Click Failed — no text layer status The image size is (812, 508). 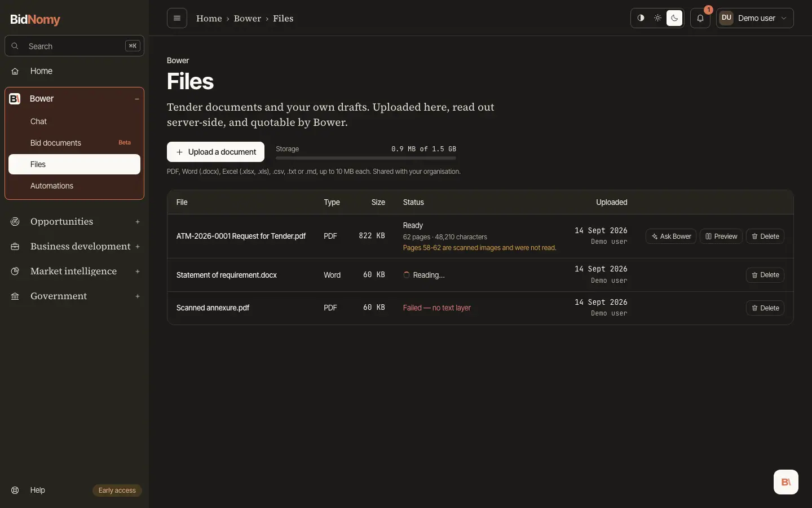(437, 308)
